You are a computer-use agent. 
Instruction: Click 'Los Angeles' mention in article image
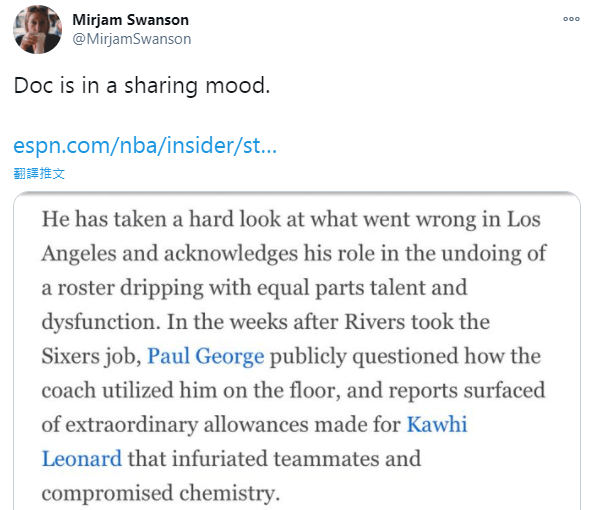[x=524, y=219]
